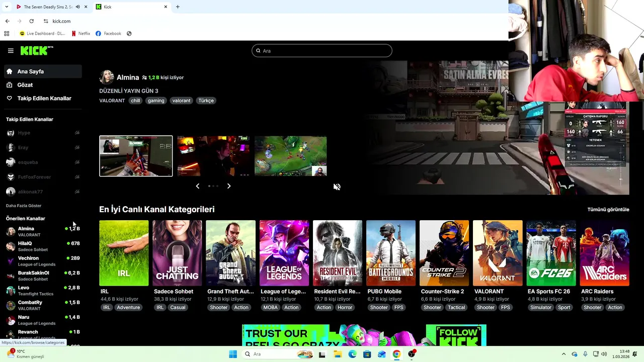Select first featured stream thumbnail
Image resolution: width=644 pixels, height=362 pixels.
point(136,156)
